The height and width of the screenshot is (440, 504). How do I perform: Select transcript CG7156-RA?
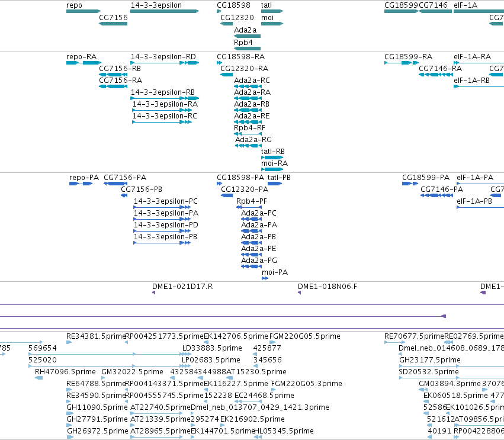point(121,81)
